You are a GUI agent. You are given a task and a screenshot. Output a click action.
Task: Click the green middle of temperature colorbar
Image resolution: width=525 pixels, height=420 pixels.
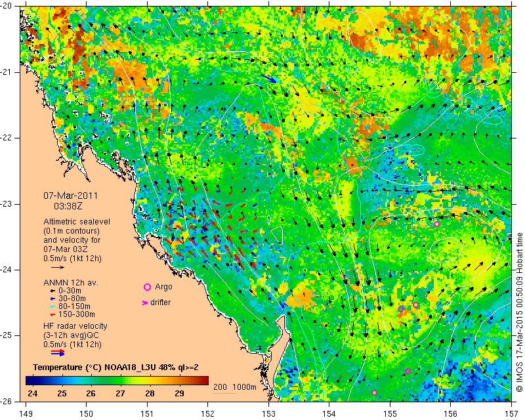point(117,381)
